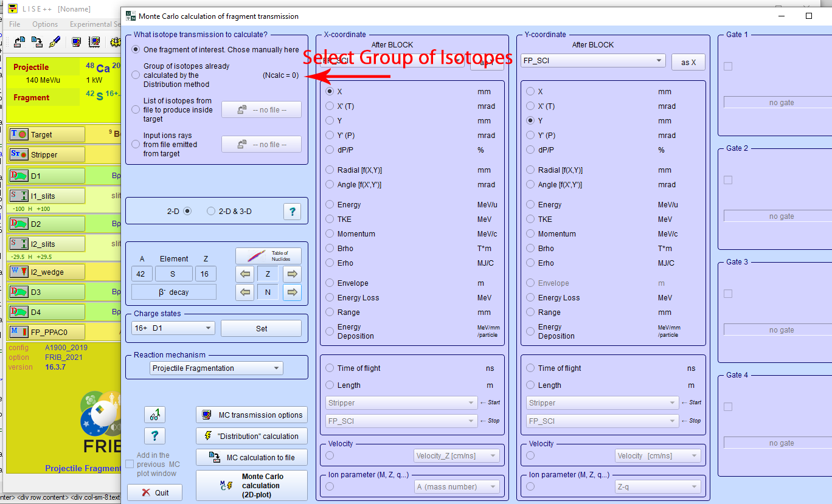832x504 pixels.
Task: Click the glasses icon button above help
Action: click(154, 415)
